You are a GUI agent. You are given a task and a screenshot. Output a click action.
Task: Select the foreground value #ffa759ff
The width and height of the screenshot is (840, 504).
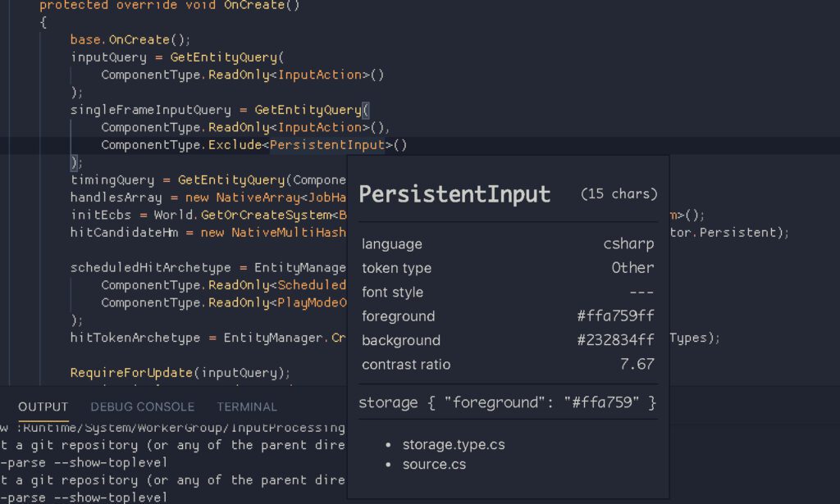point(615,316)
